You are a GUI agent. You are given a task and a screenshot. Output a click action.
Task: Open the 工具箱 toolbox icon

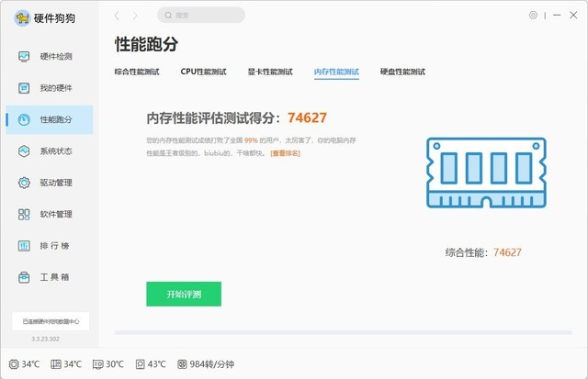coord(25,276)
